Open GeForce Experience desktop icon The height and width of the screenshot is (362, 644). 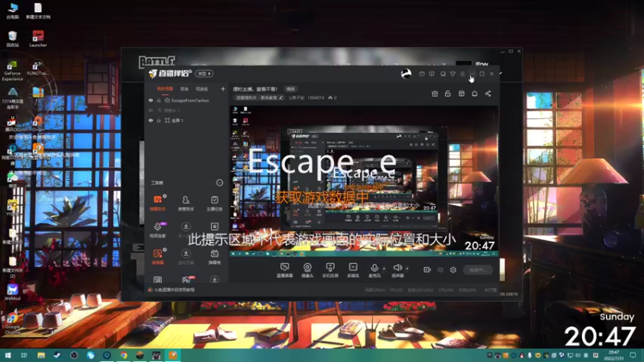[12, 71]
